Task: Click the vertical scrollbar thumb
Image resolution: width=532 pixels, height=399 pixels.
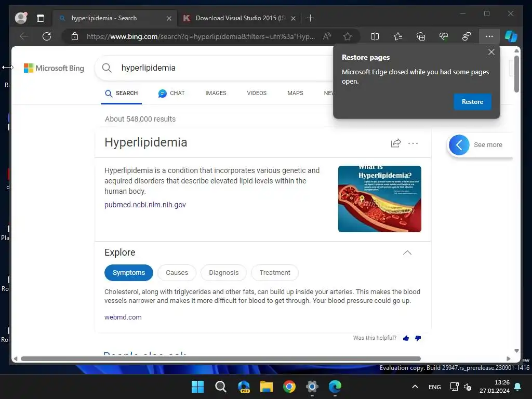Action: click(x=516, y=74)
